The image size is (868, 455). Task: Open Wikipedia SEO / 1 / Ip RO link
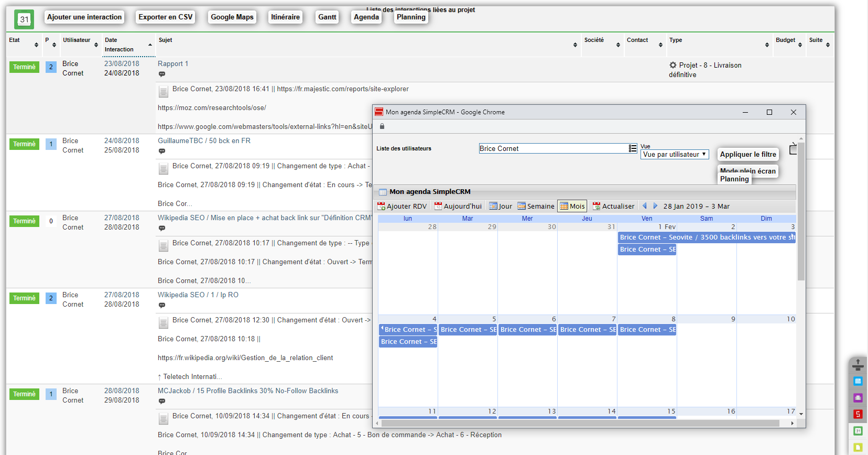198,295
